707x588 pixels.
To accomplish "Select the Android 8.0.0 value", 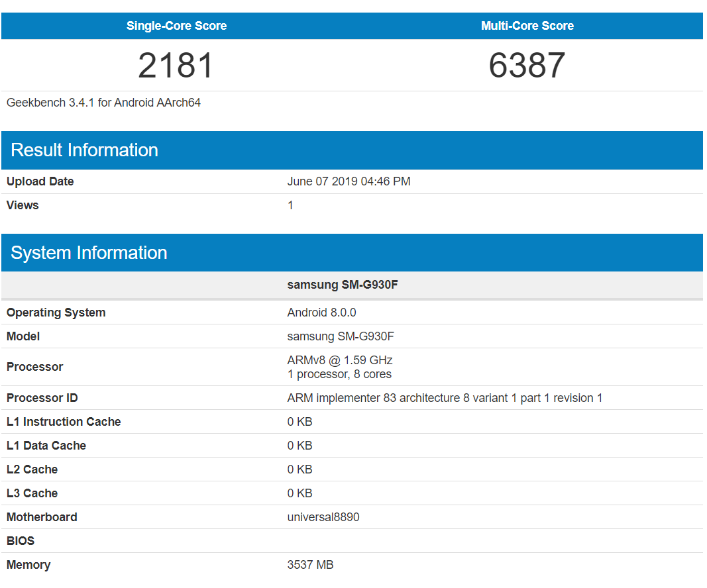I will coord(321,313).
